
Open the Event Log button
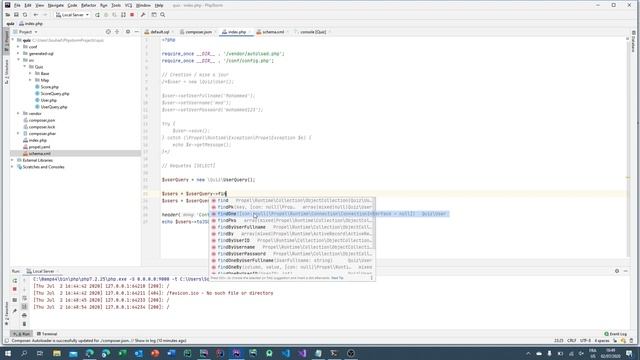(x=616, y=334)
